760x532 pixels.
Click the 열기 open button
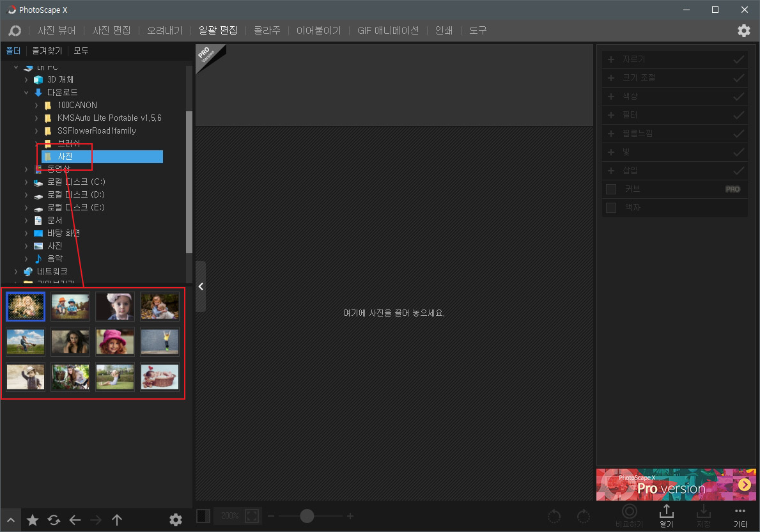[667, 516]
